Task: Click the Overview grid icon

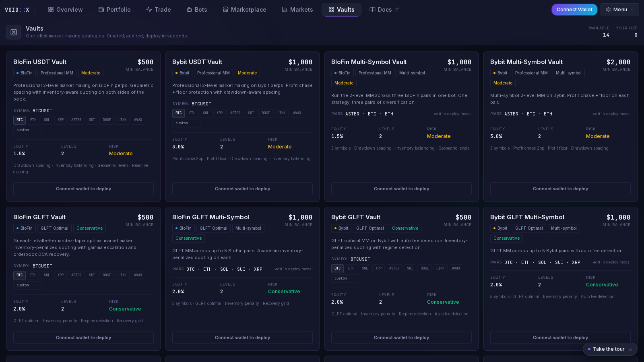Action: (51, 10)
